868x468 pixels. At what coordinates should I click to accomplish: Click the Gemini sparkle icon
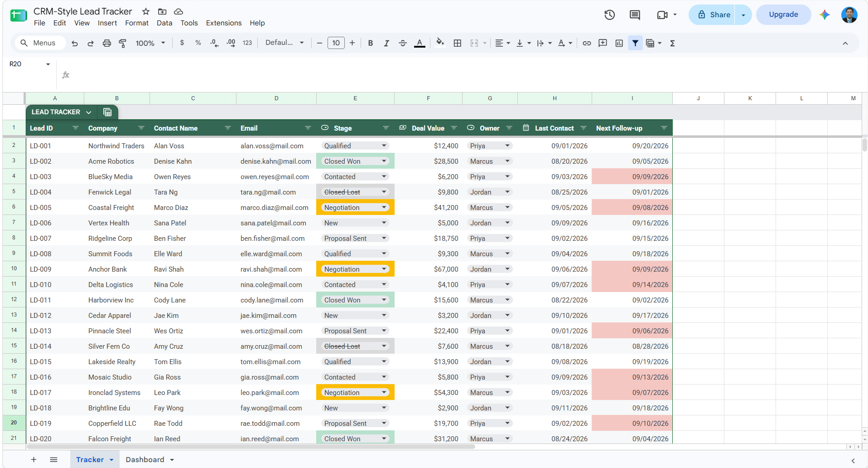click(825, 15)
